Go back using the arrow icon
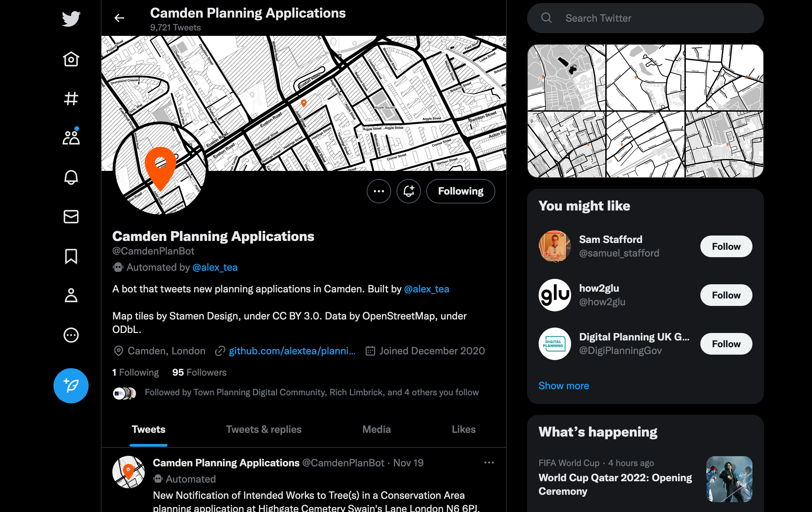Image resolution: width=812 pixels, height=512 pixels. pyautogui.click(x=119, y=18)
